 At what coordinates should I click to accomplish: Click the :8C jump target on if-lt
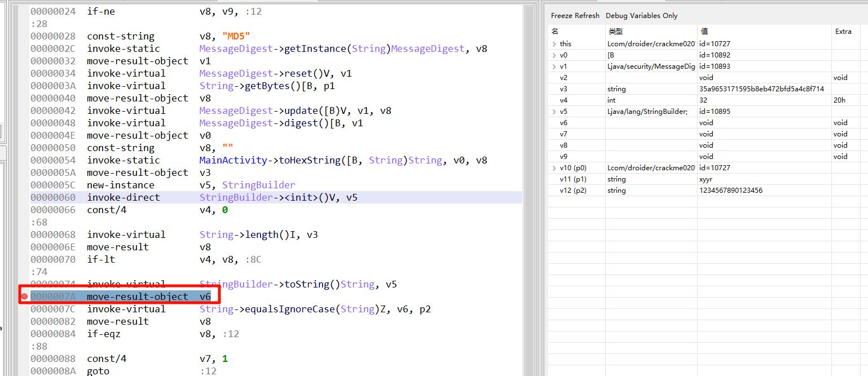[x=253, y=259]
